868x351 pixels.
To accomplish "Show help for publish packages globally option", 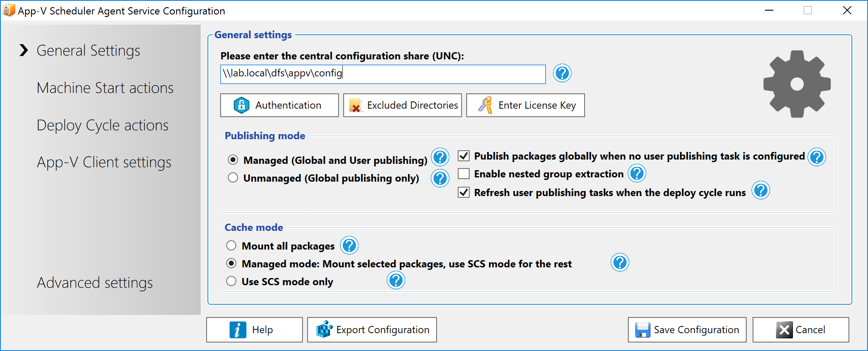I will 817,157.
